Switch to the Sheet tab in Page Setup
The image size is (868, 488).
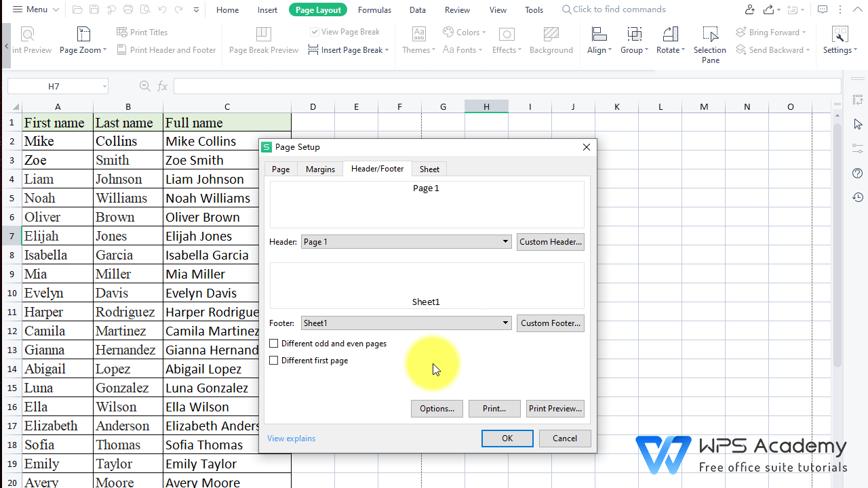pos(429,169)
